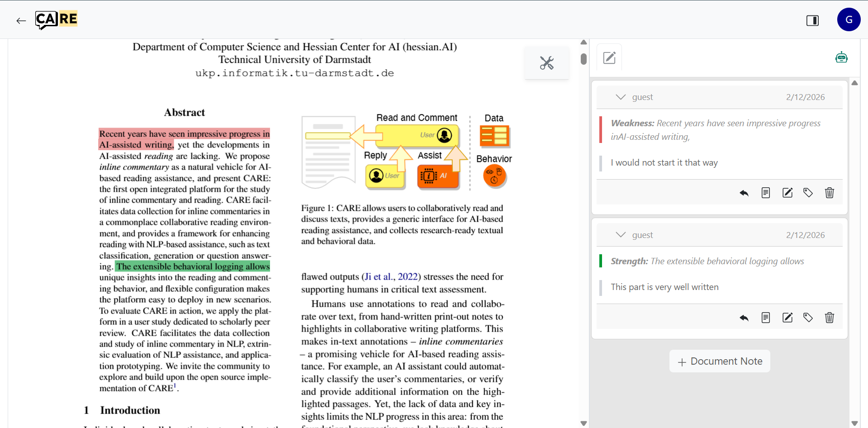Collapse the Weakness annotation card

tap(621, 97)
